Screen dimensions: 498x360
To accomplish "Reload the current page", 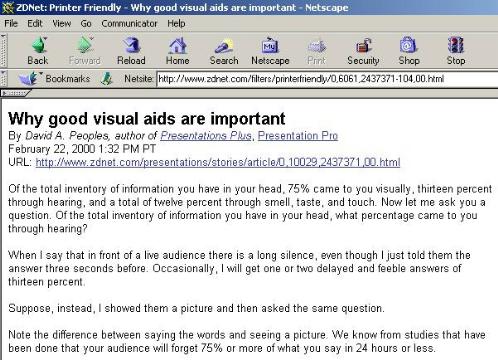I will [x=131, y=51].
